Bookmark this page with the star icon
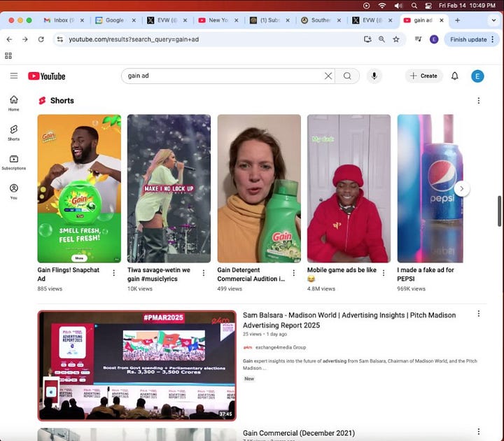The width and height of the screenshot is (504, 441). 396,39
